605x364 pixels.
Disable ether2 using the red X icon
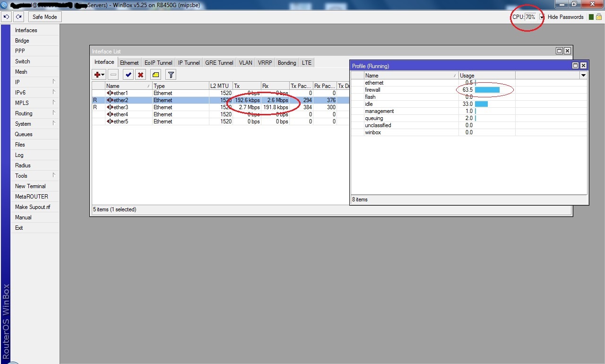point(140,74)
